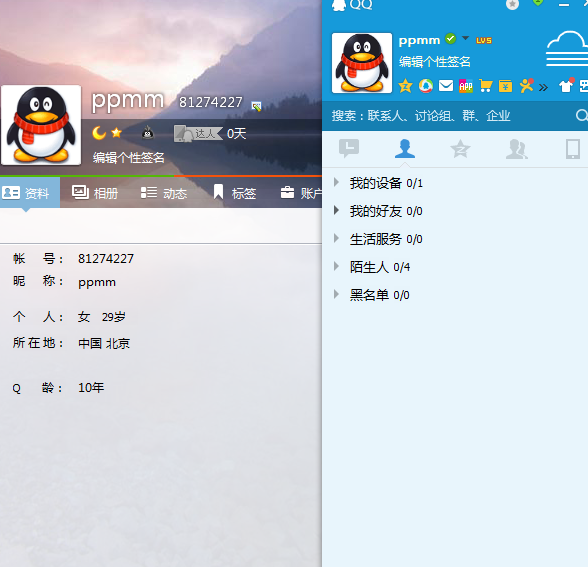588x567 pixels.
Task: Edit the signature 编辑个性签名 in the profile window
Action: click(x=129, y=158)
